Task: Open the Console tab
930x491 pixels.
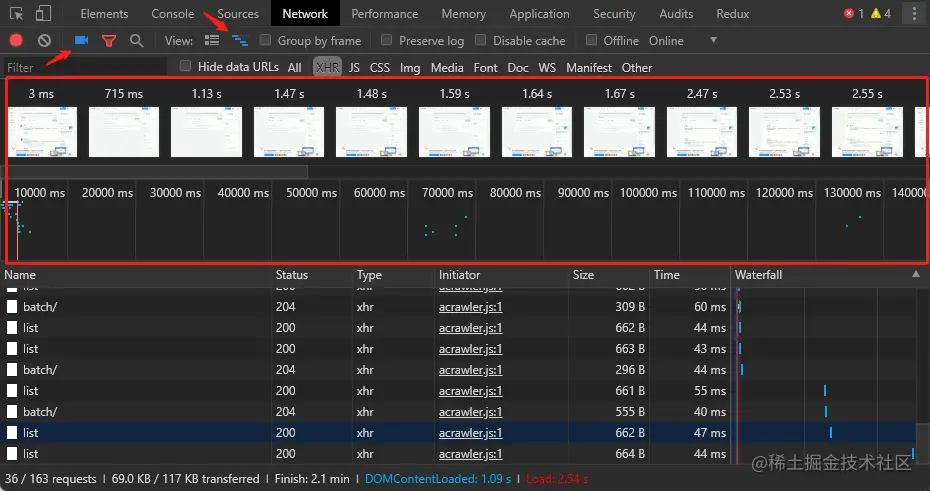Action: tap(173, 14)
